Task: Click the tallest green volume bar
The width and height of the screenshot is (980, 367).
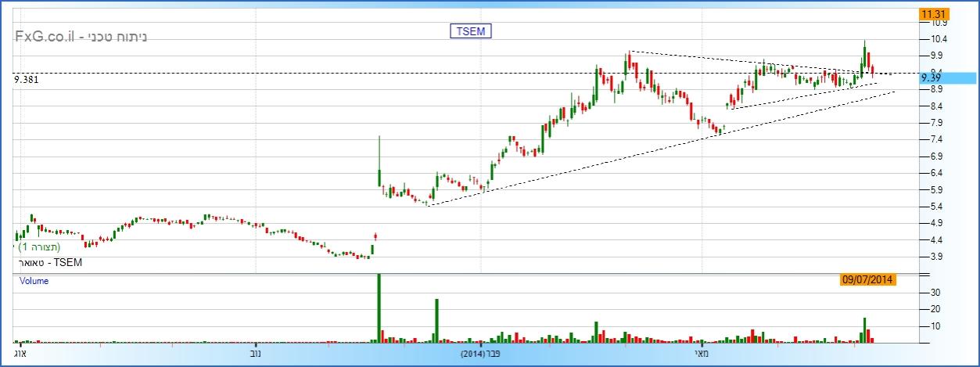Action: point(379,309)
